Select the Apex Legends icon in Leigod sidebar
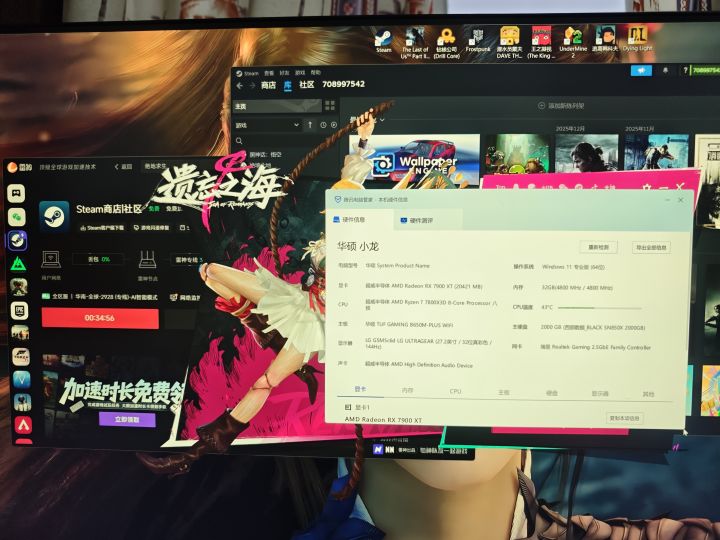 click(x=23, y=425)
